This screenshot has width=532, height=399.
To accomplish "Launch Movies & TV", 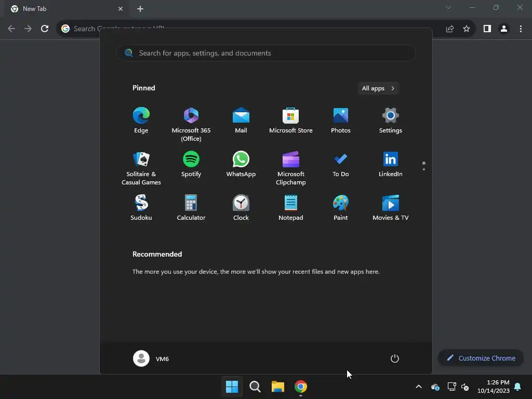I will tap(391, 208).
